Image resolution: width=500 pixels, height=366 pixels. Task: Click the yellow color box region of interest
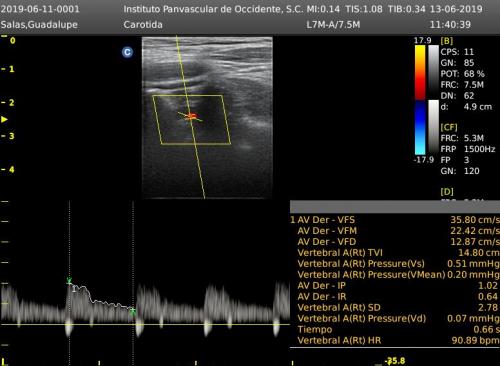click(x=192, y=120)
